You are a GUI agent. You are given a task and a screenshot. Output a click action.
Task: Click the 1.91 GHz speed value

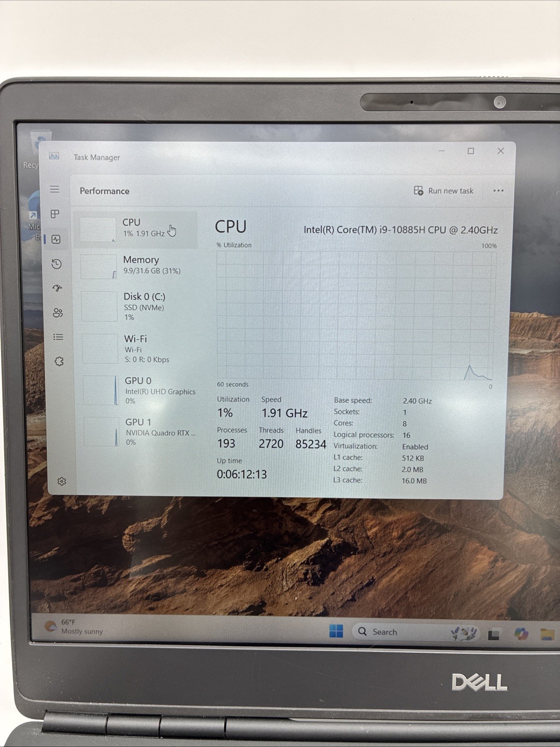click(x=284, y=413)
